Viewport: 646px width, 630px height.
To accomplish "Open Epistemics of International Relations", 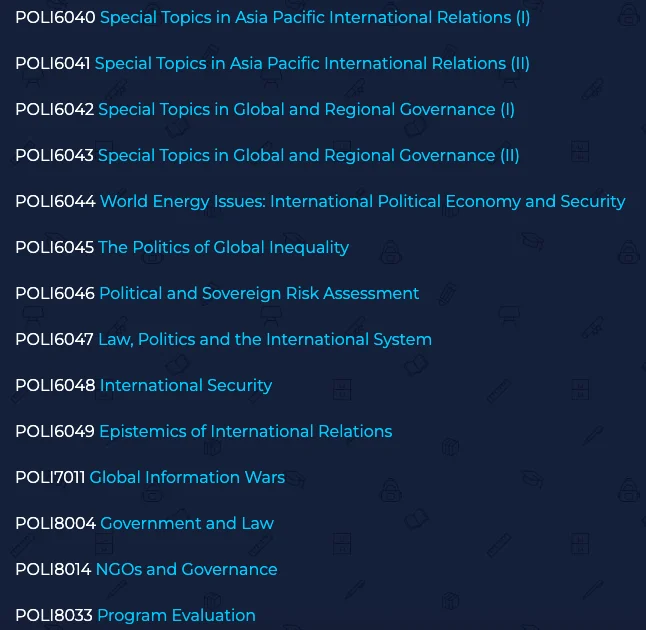I will click(245, 432).
